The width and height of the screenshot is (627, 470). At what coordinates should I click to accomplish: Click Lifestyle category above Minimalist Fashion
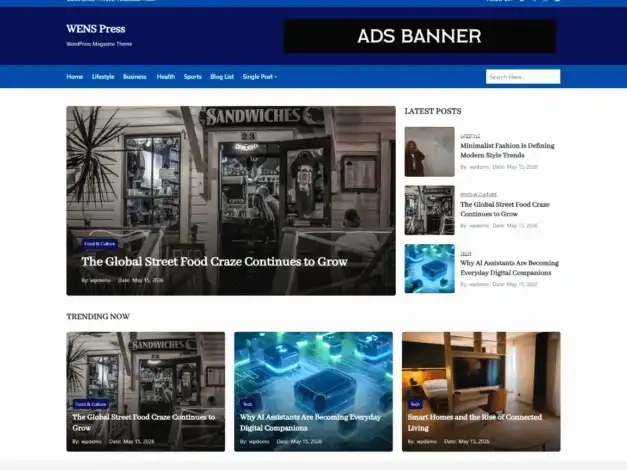(x=470, y=136)
